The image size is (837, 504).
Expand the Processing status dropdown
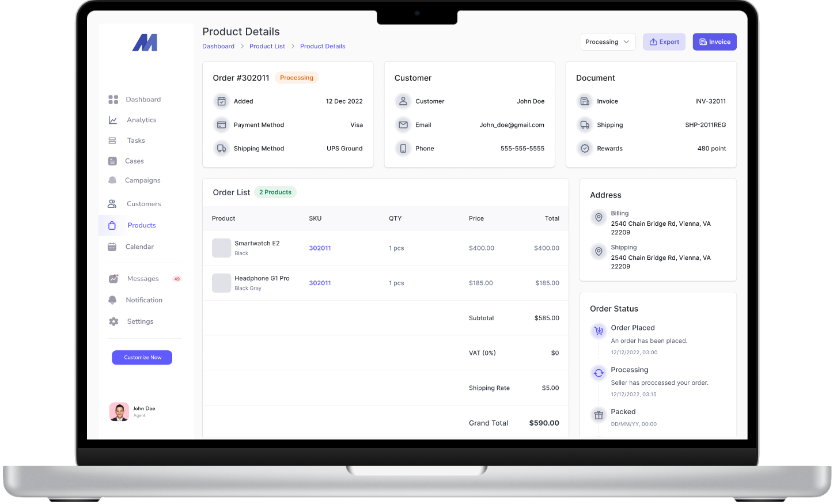coord(608,42)
